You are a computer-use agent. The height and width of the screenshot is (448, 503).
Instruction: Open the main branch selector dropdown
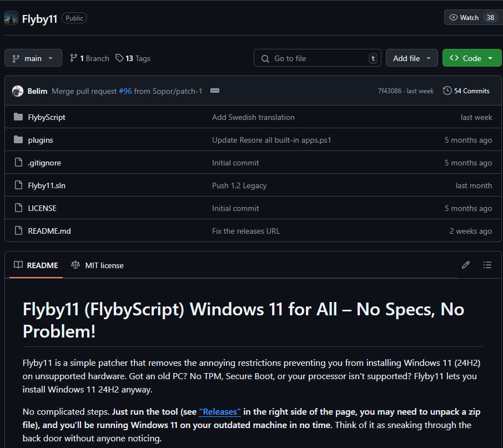(x=33, y=58)
